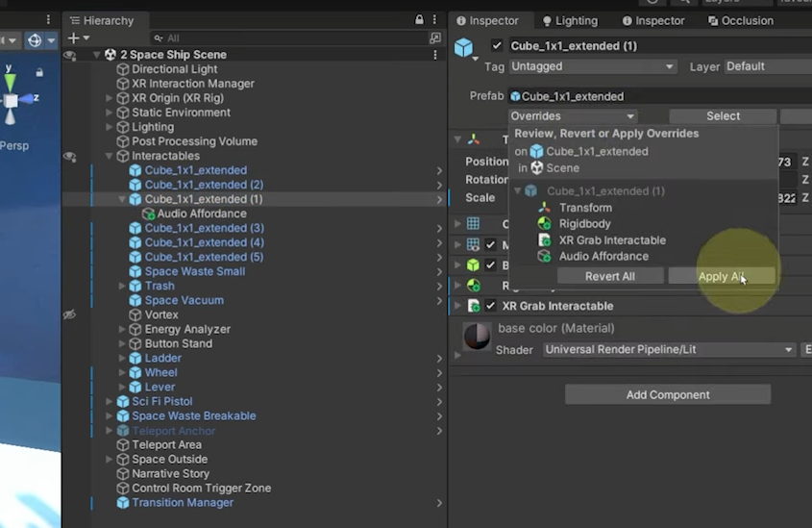This screenshot has height=528, width=812.
Task: Show the hidden Vortex object via eye icon
Action: (69, 314)
